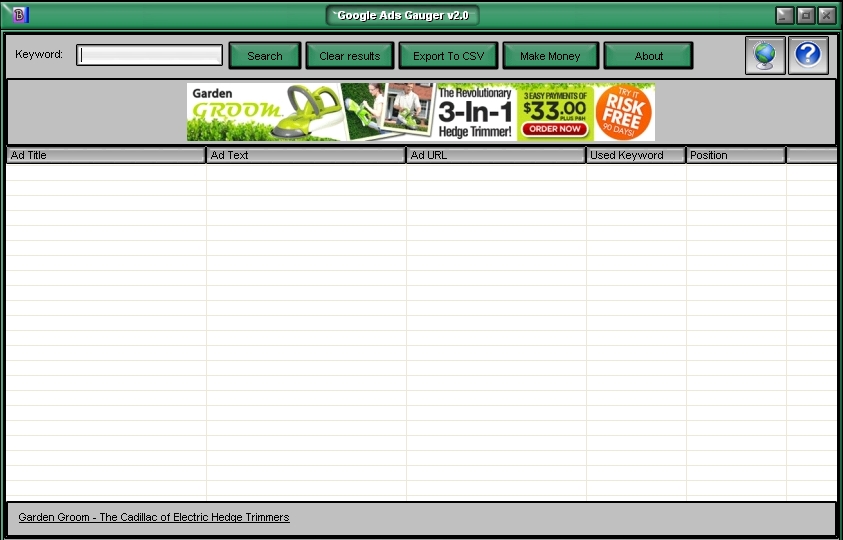Click the Clear results button
The image size is (843, 540).
click(x=349, y=56)
